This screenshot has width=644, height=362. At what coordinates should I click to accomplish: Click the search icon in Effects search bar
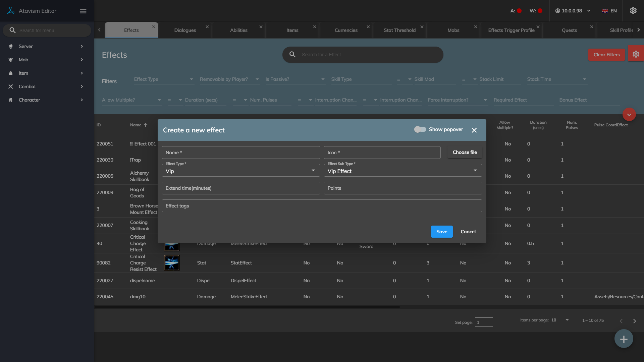(x=292, y=54)
